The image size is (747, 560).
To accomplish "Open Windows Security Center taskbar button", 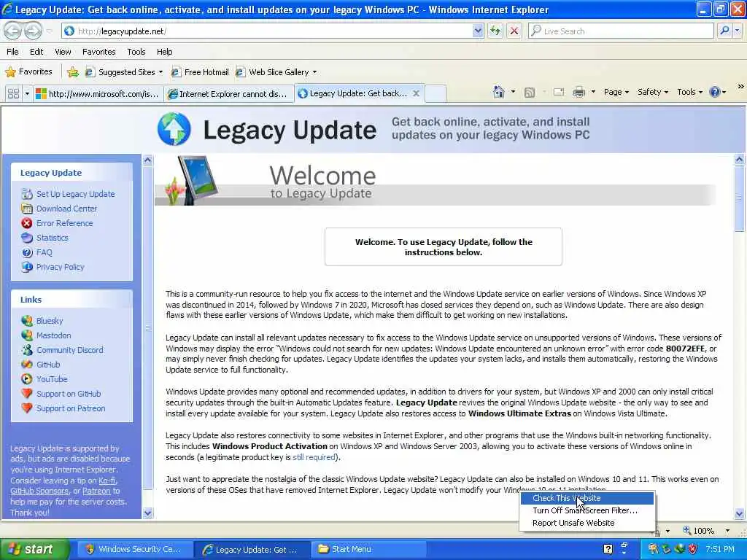I will coord(134,549).
